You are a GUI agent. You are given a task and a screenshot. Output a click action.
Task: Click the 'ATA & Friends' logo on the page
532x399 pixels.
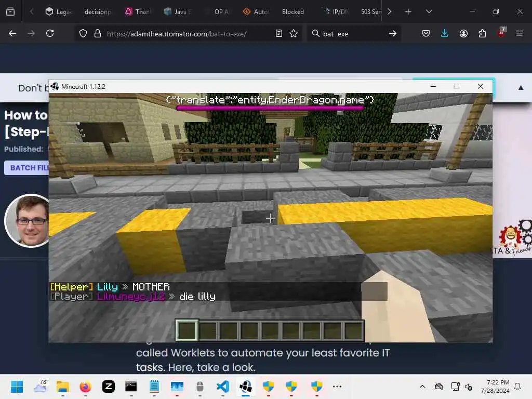[x=512, y=238]
